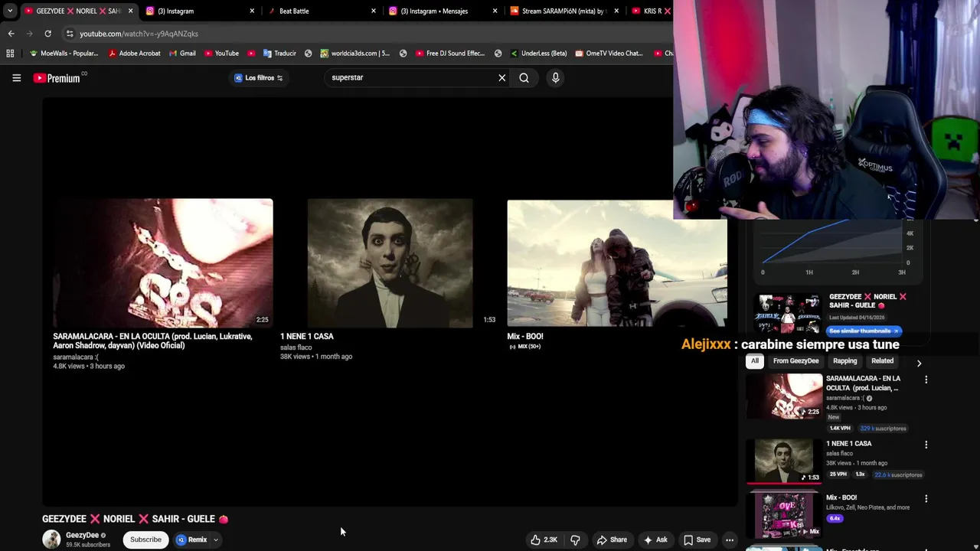Open worldcia3ds.com bookmark
This screenshot has width=980, height=551.
(x=354, y=54)
